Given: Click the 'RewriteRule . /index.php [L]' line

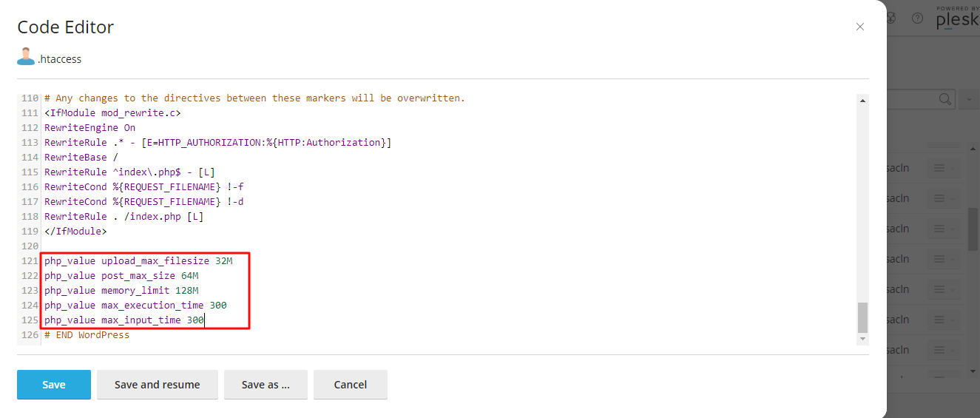Looking at the screenshot, I should (x=124, y=217).
